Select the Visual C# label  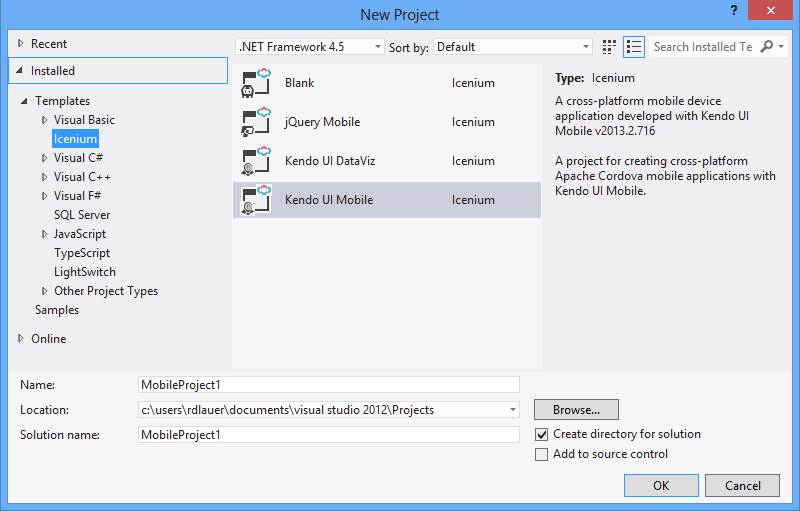click(x=79, y=158)
